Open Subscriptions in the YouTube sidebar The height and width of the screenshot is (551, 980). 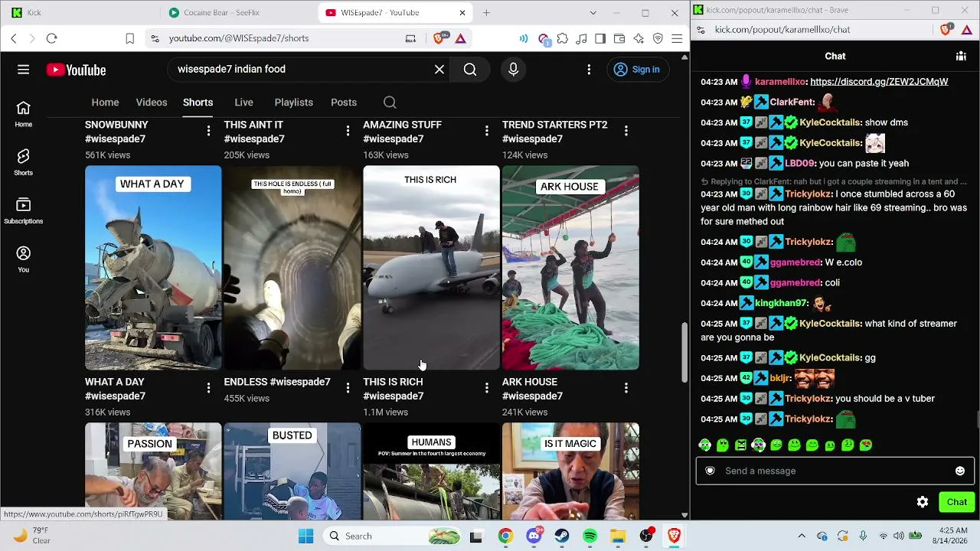pos(23,210)
